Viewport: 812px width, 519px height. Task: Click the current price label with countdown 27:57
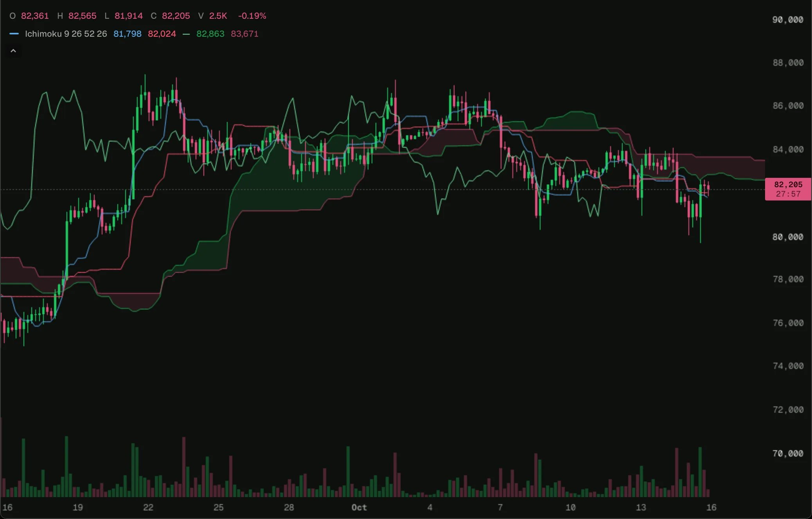tap(788, 189)
